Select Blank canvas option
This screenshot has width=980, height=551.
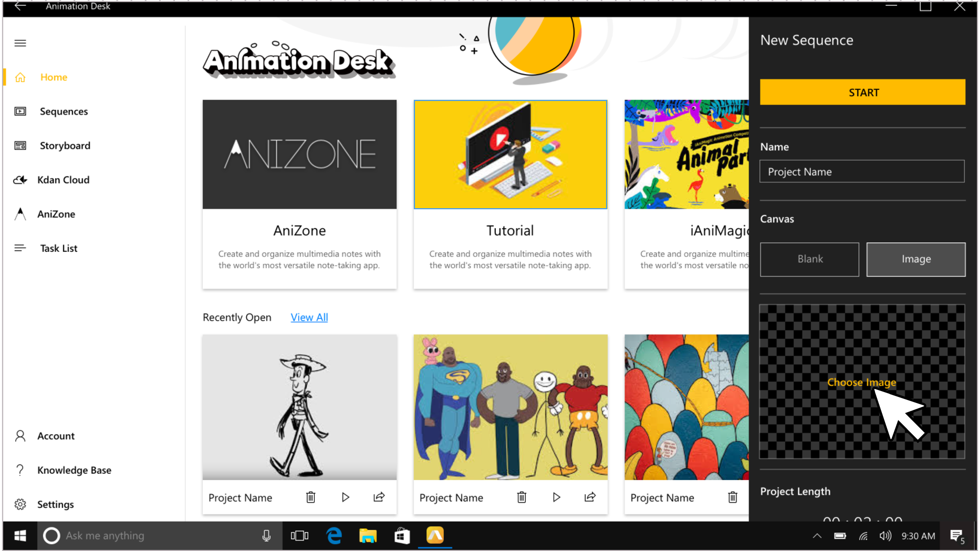(x=810, y=259)
